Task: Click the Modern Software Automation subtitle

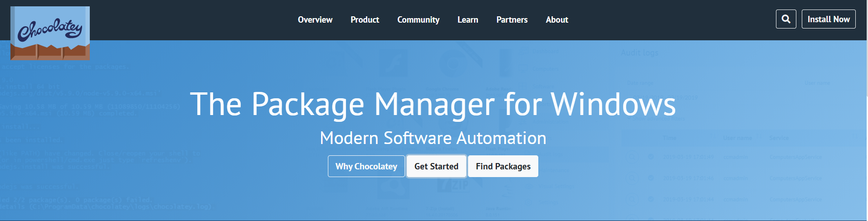Action: tap(433, 138)
